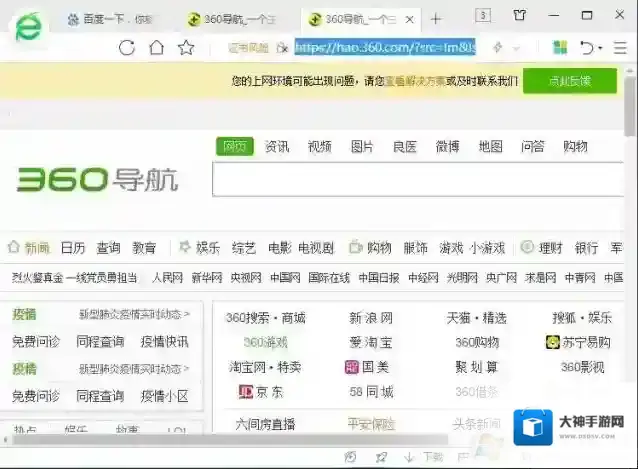Click into the 360 search box
Viewport: 638px width, 469px height.
click(418, 179)
